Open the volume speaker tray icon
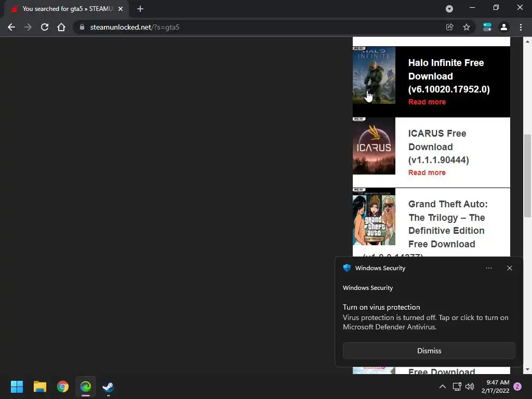The image size is (532, 399). coord(470,387)
